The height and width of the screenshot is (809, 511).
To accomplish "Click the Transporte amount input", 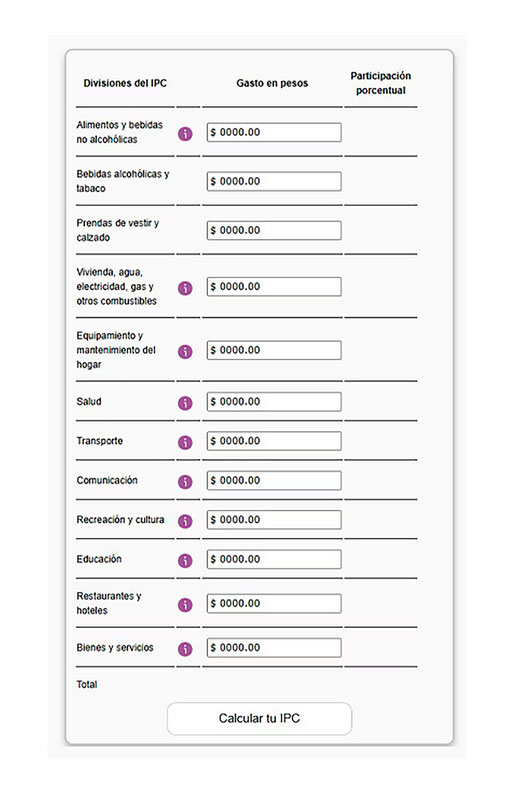I will click(274, 441).
